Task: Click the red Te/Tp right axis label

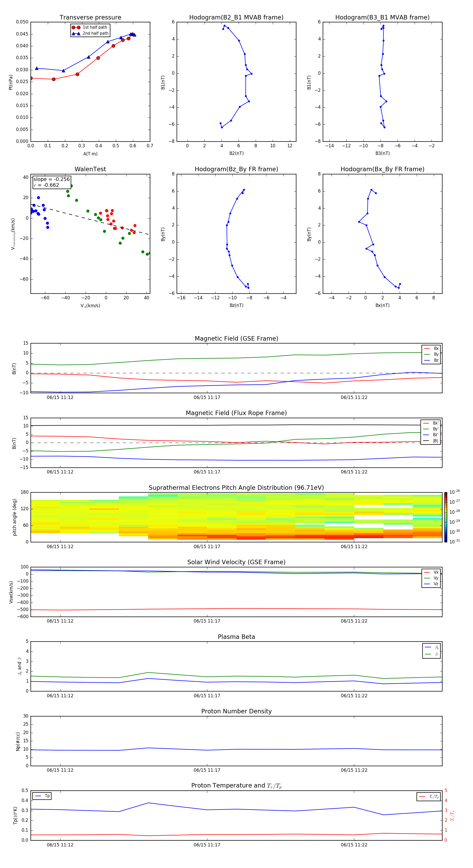Action: tap(452, 816)
